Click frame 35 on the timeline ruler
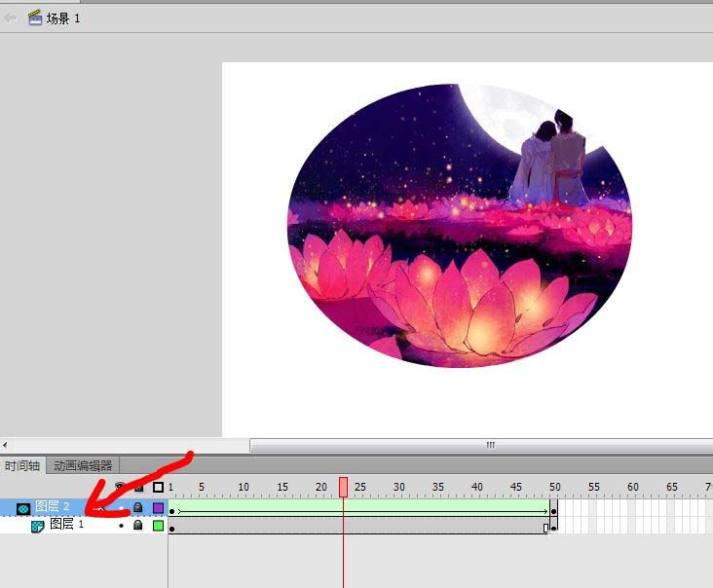This screenshot has width=713, height=588. click(x=438, y=487)
